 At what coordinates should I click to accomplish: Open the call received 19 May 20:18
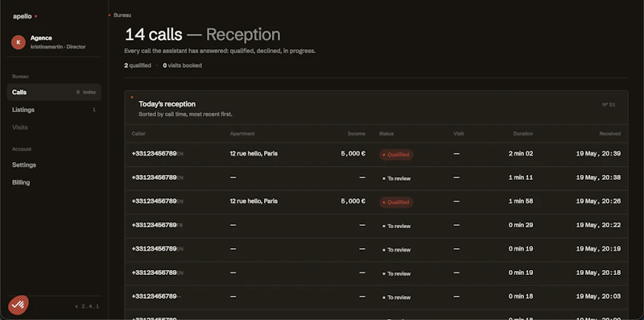376,273
